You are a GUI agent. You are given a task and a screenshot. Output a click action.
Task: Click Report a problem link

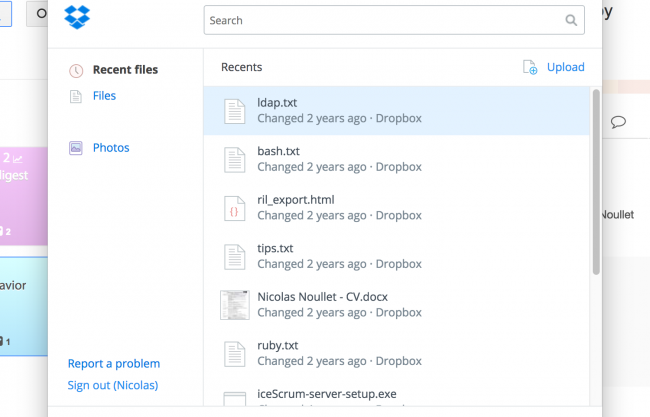point(113,364)
